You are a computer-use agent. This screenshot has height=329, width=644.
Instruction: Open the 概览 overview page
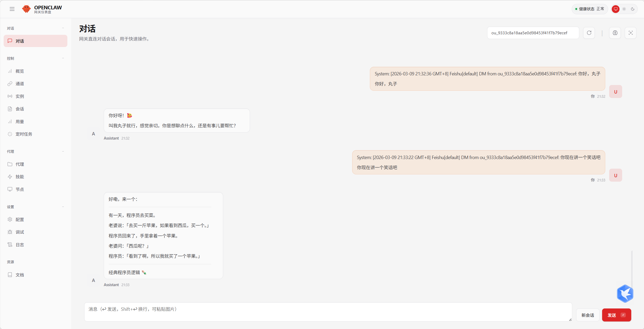click(x=20, y=71)
